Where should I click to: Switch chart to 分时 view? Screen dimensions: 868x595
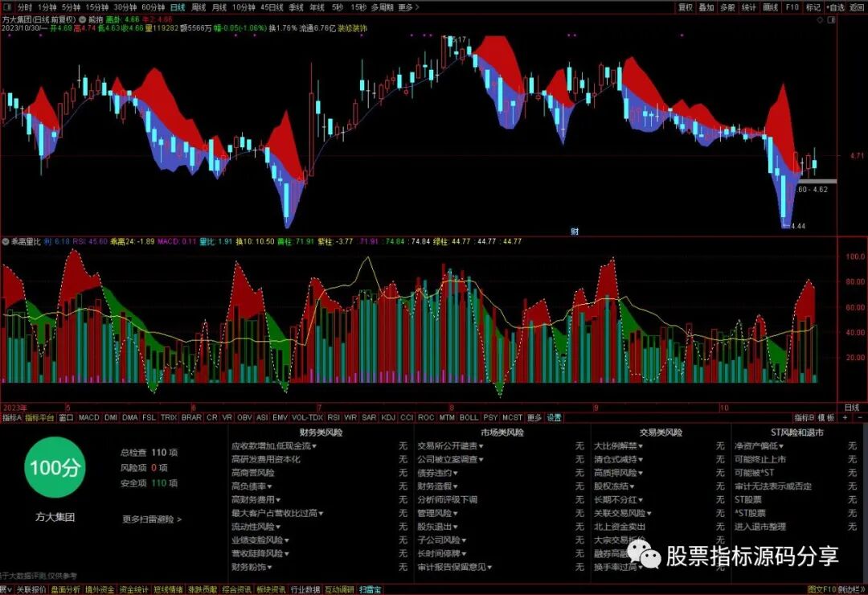25,7
